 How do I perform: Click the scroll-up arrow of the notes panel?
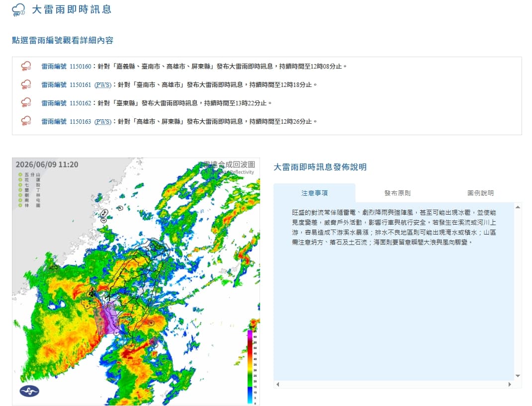click(x=518, y=207)
